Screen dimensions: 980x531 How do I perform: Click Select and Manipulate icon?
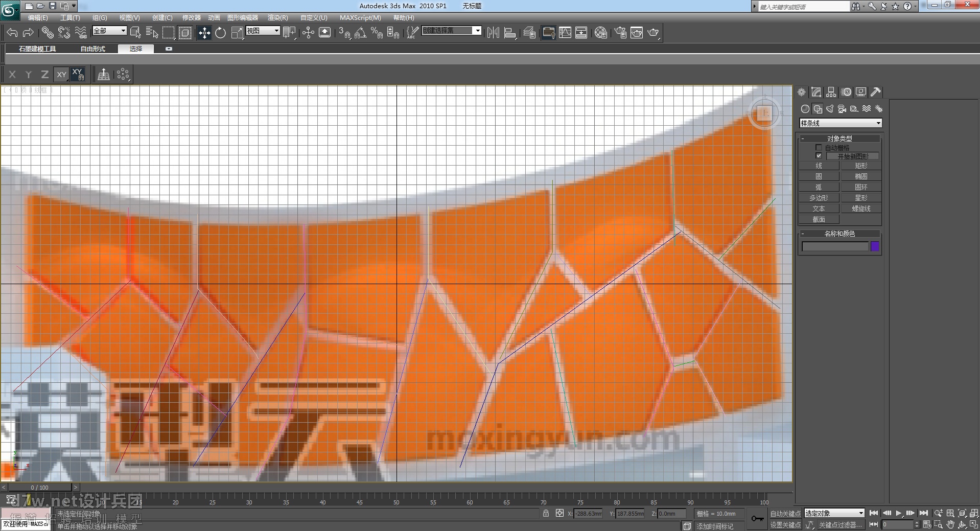[x=308, y=33]
